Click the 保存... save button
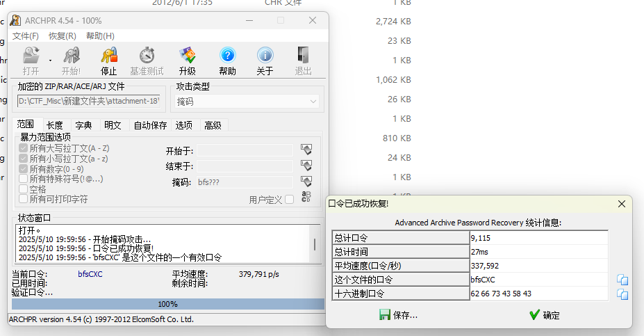This screenshot has height=336, width=644. pos(398,315)
